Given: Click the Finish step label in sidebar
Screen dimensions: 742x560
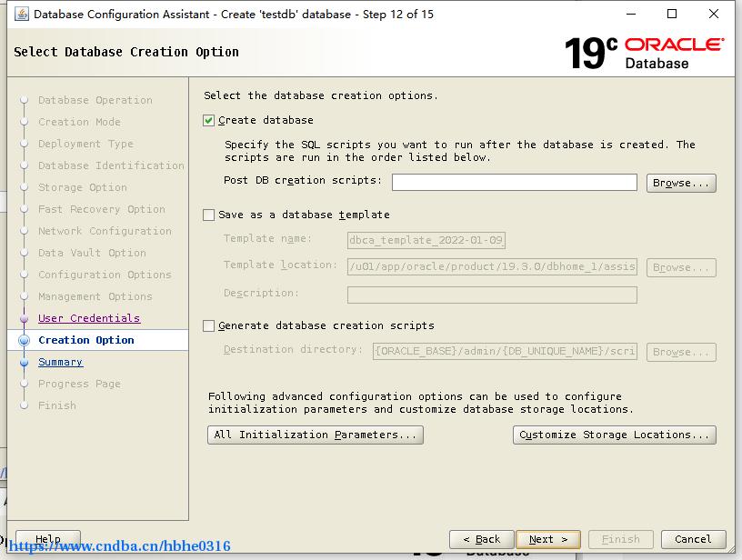Looking at the screenshot, I should tap(57, 405).
